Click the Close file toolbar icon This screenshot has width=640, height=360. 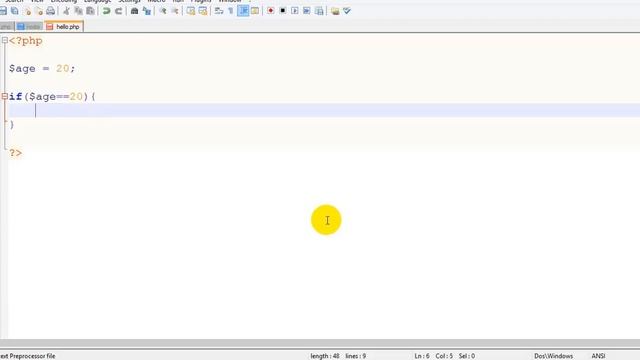tap(27, 11)
